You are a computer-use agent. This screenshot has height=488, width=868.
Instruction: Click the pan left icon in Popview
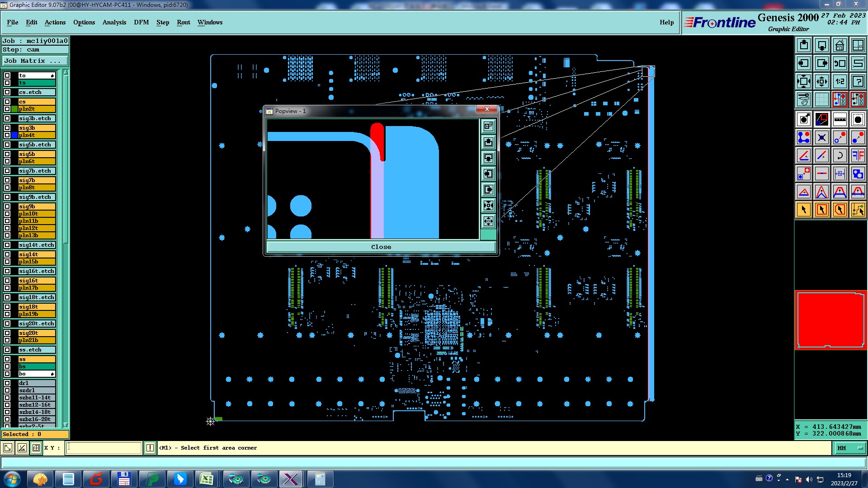pyautogui.click(x=488, y=174)
